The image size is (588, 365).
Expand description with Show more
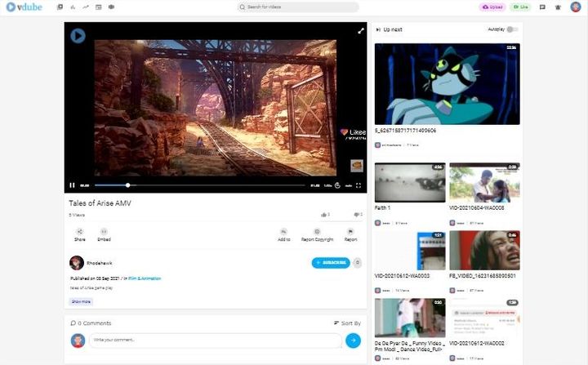(x=81, y=301)
